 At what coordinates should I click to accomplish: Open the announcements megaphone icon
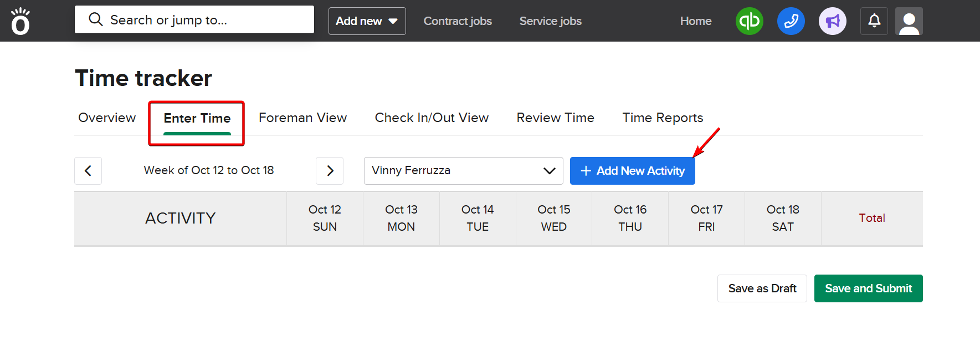coord(832,21)
